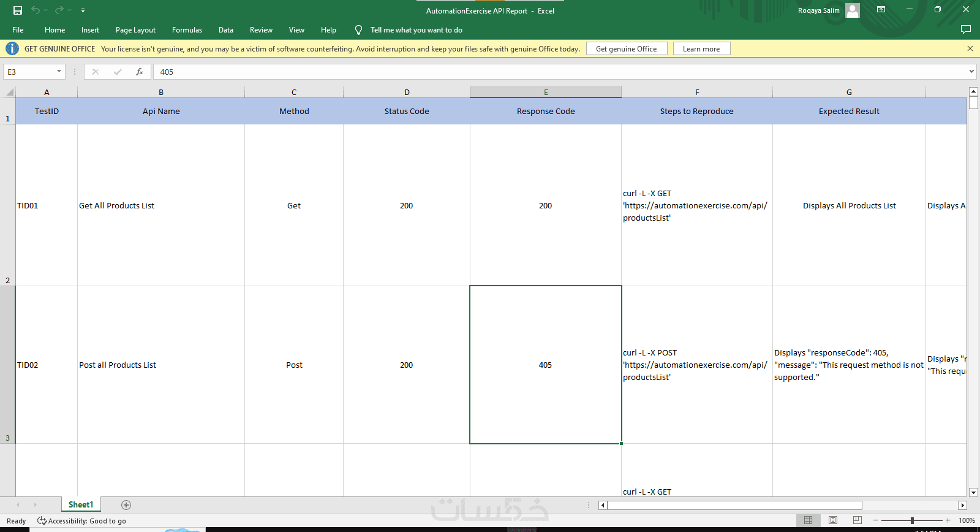This screenshot has width=980, height=532.
Task: Click the user account avatar icon
Action: (x=853, y=10)
